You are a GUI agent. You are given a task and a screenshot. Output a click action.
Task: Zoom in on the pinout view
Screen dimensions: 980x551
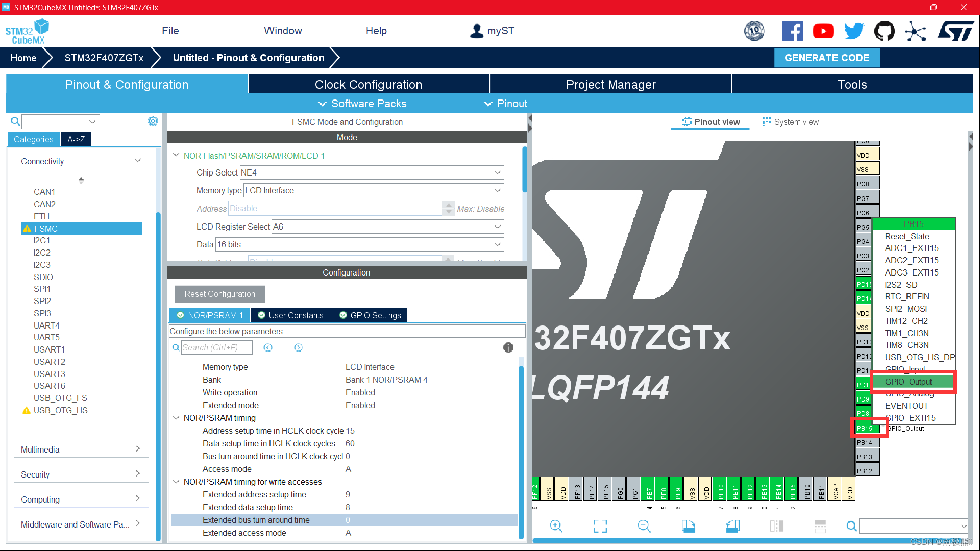[x=556, y=525]
